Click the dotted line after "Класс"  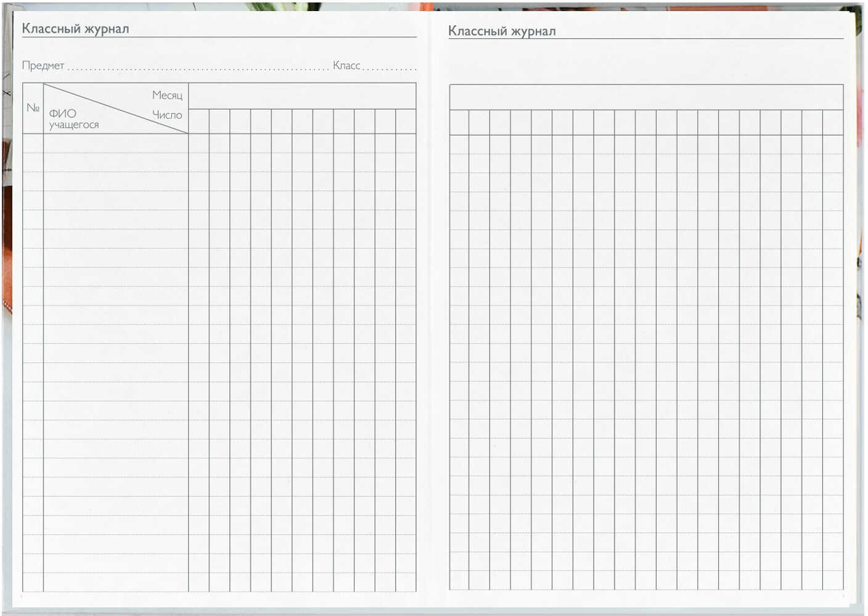(390, 68)
